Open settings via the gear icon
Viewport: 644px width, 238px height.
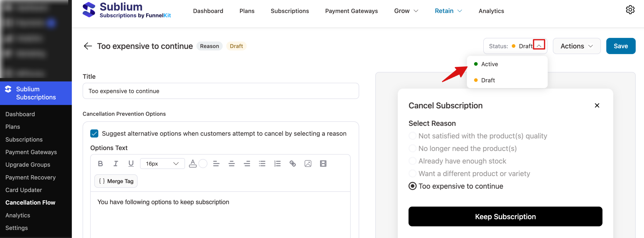(x=630, y=10)
